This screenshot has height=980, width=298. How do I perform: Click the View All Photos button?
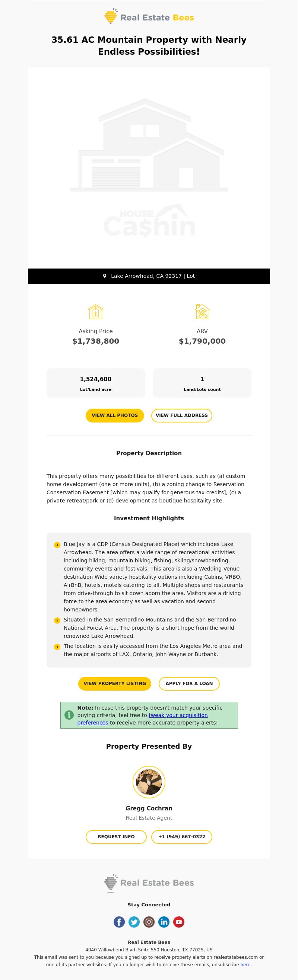coord(115,415)
